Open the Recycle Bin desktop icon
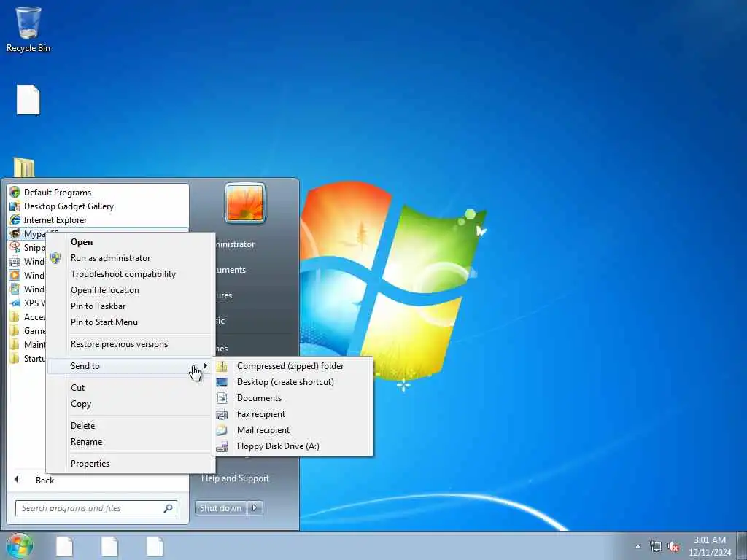The height and width of the screenshot is (560, 747). (28, 28)
